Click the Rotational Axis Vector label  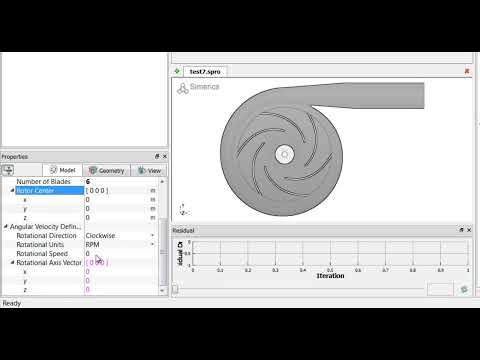49,262
